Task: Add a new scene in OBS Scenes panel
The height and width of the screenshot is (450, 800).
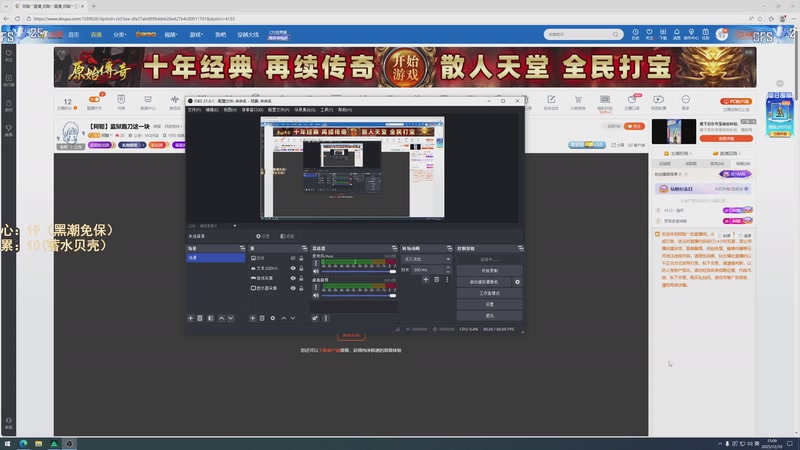Action: pyautogui.click(x=190, y=318)
